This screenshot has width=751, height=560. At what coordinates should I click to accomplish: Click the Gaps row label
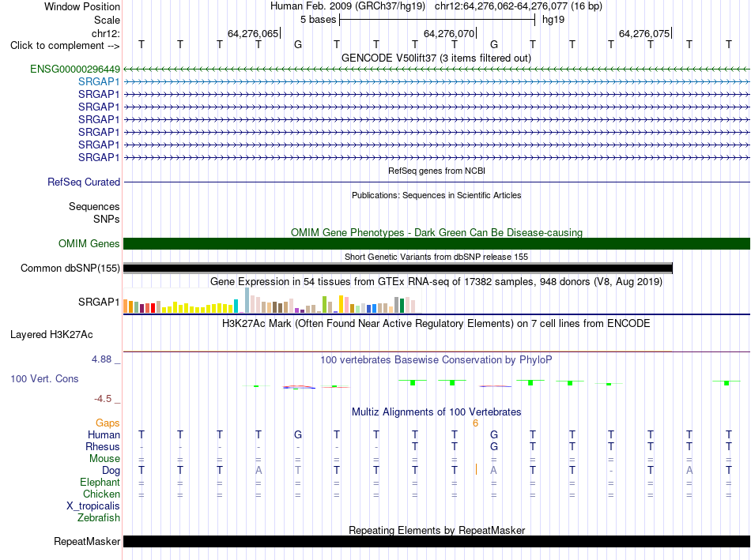tap(108, 423)
